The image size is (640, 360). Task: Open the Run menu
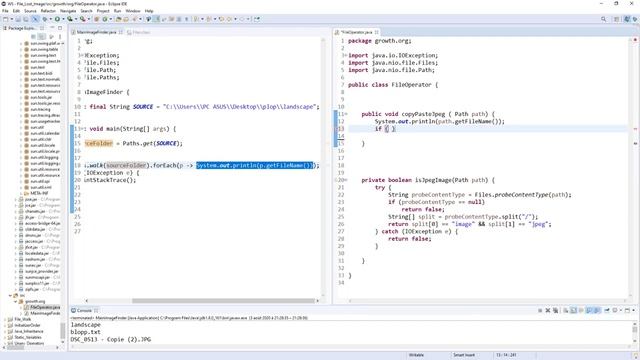point(117,11)
